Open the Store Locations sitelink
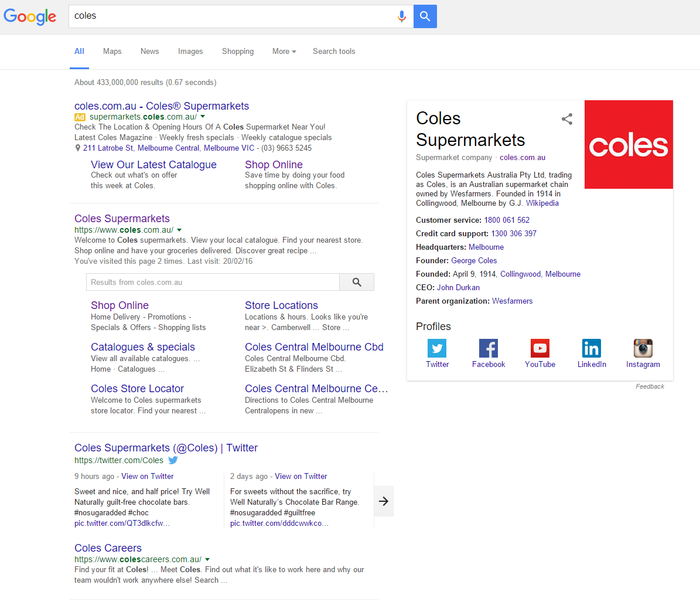 pos(281,305)
